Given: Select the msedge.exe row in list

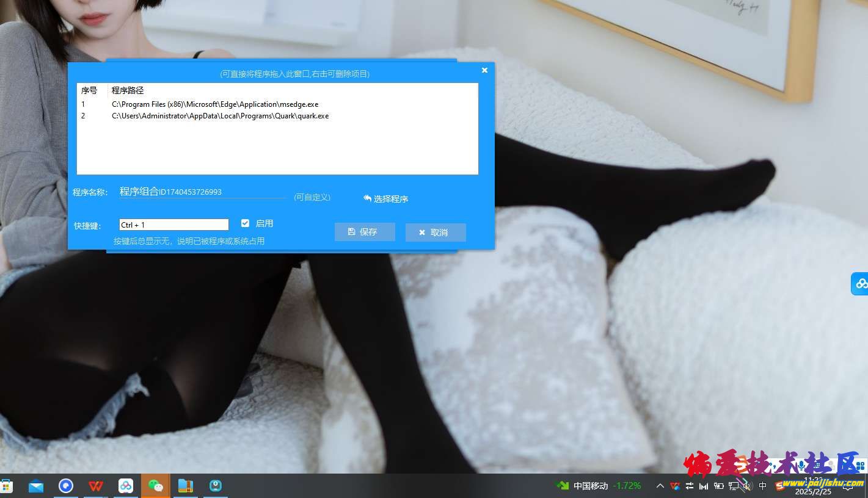Looking at the screenshot, I should (215, 104).
